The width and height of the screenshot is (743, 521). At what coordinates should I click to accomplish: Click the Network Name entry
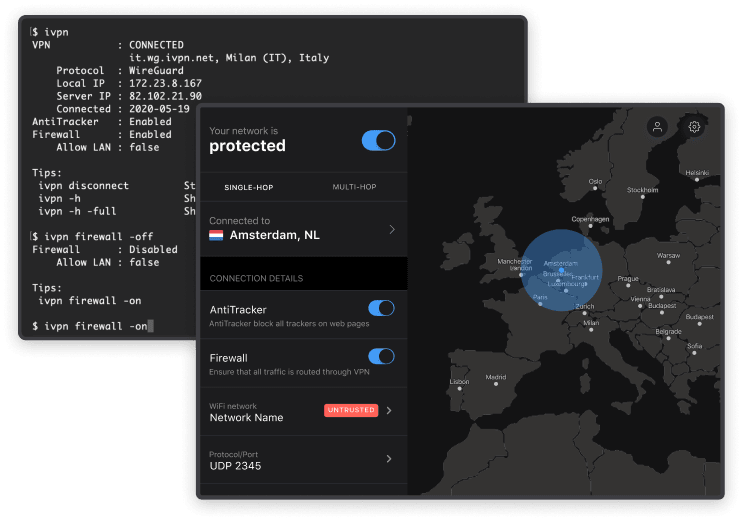246,418
